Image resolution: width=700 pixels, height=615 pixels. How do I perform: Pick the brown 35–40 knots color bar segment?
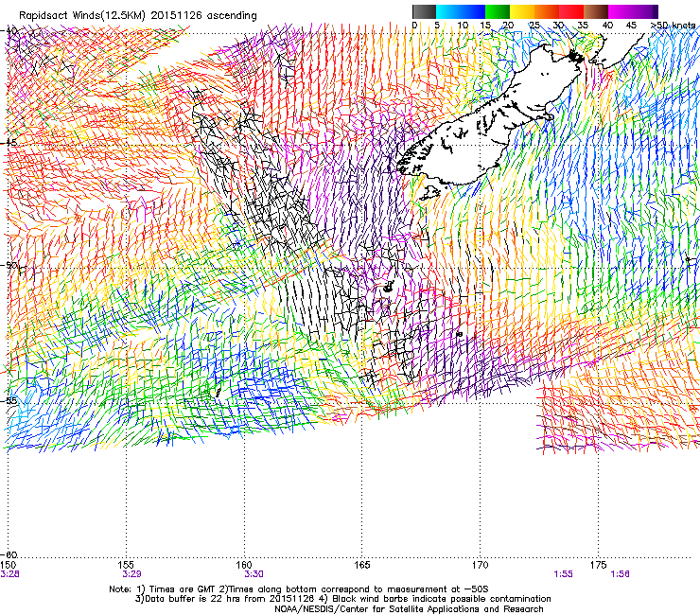click(596, 11)
